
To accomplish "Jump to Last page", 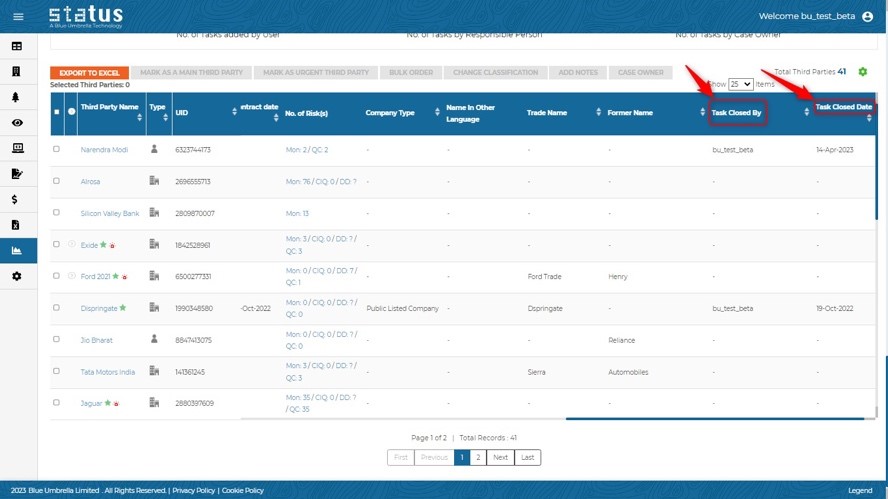I will 527,457.
